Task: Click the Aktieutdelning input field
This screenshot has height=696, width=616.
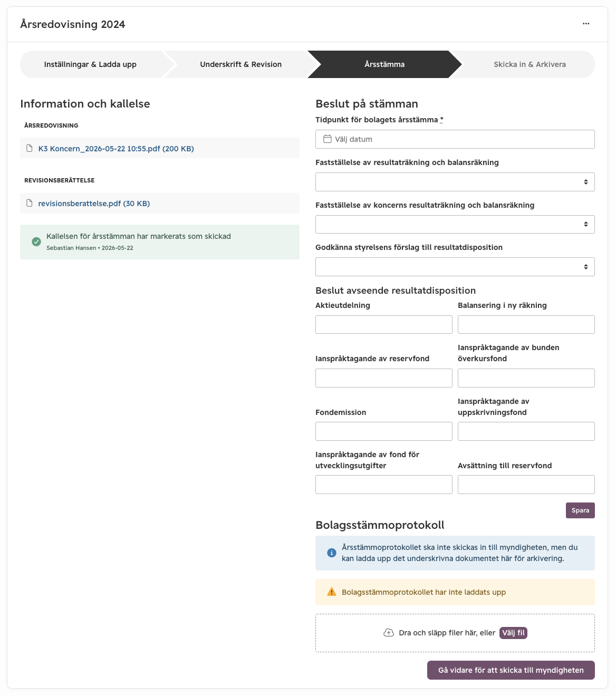Action: pos(384,324)
